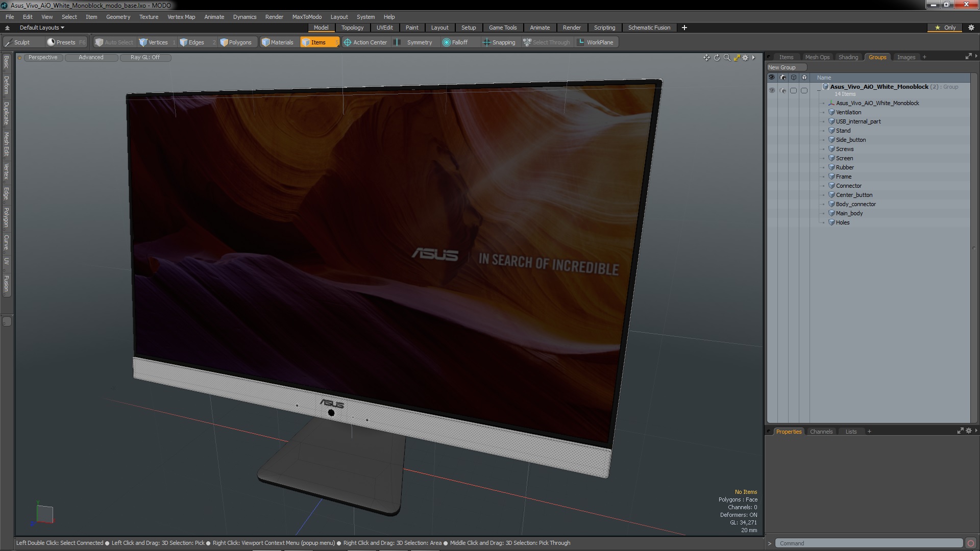Image resolution: width=980 pixels, height=551 pixels.
Task: Switch to the Shading tab
Action: pyautogui.click(x=848, y=57)
